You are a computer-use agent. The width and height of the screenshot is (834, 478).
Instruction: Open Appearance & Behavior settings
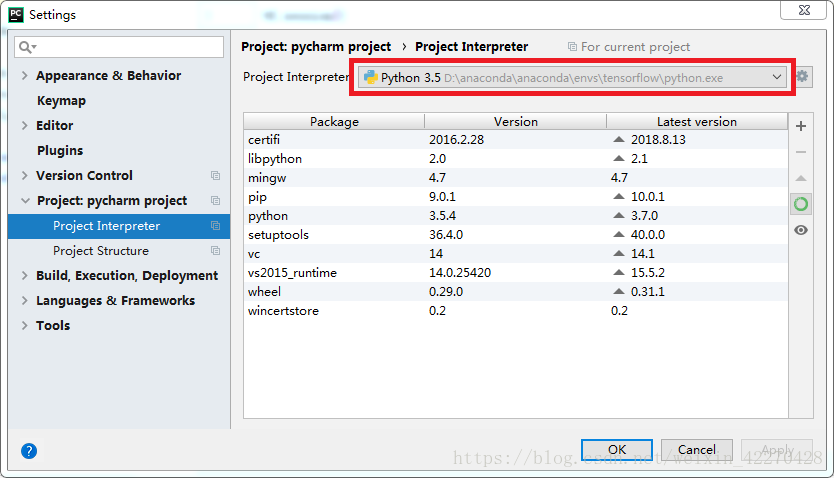(109, 76)
